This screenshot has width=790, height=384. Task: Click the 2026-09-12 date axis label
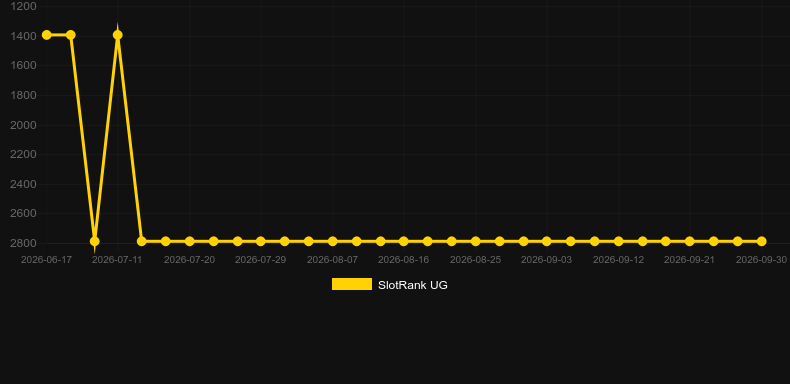(x=619, y=260)
